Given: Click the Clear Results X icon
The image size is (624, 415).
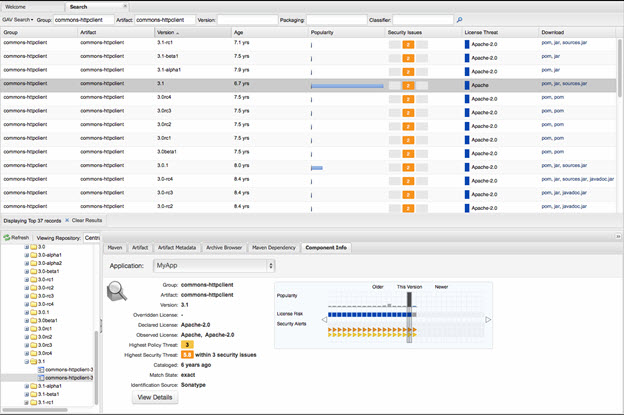Looking at the screenshot, I should 67,219.
